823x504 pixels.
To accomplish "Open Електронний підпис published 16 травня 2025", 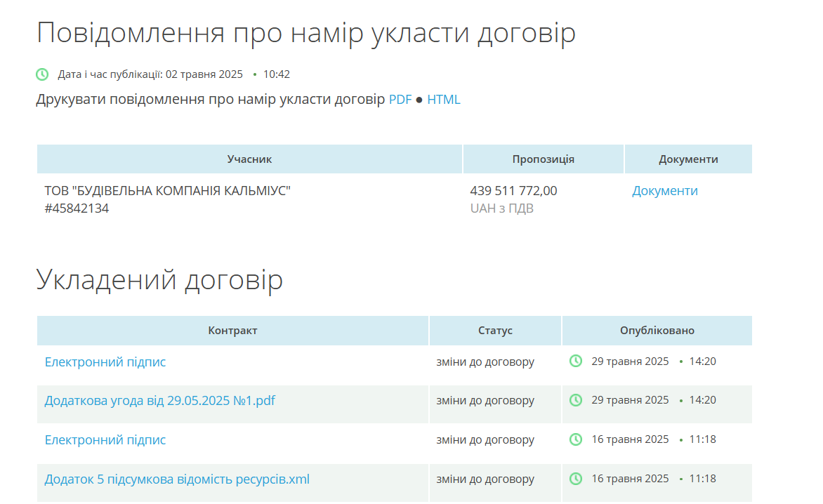I will [x=105, y=440].
